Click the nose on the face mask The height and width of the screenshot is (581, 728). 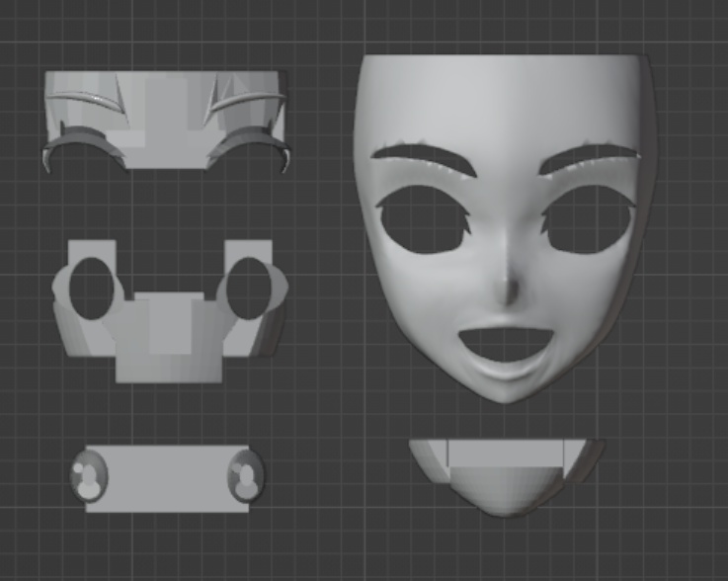click(510, 288)
